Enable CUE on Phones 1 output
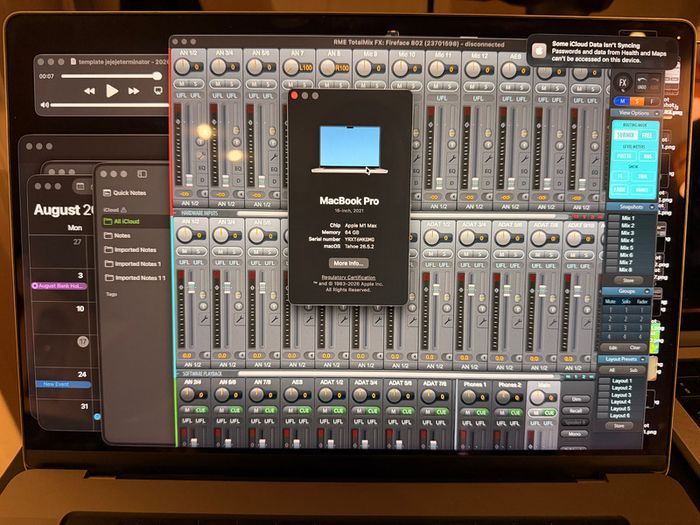700x525 pixels. pyautogui.click(x=481, y=412)
